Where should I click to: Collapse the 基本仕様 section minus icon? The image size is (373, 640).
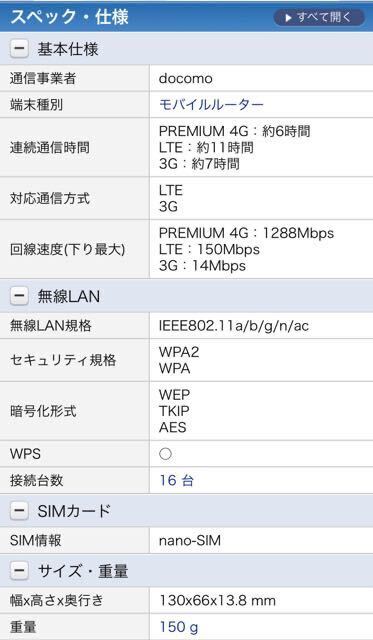pos(19,49)
